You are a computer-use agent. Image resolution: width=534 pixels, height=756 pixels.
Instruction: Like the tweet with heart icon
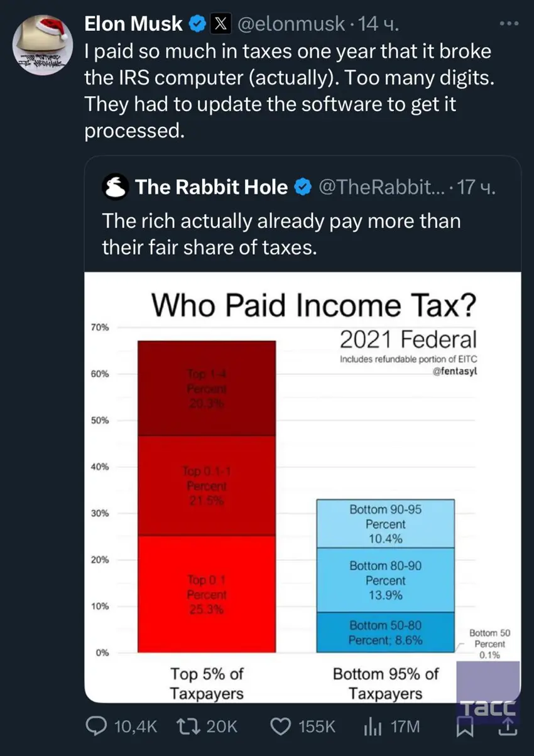(x=280, y=726)
